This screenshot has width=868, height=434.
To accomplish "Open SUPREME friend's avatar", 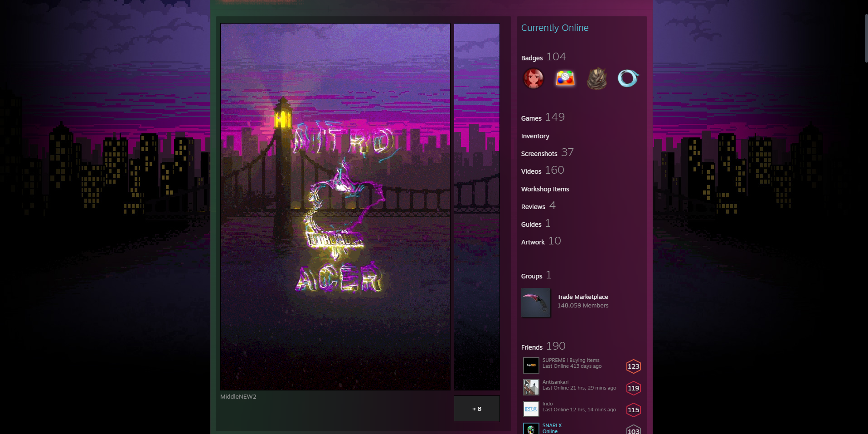I will tap(531, 366).
